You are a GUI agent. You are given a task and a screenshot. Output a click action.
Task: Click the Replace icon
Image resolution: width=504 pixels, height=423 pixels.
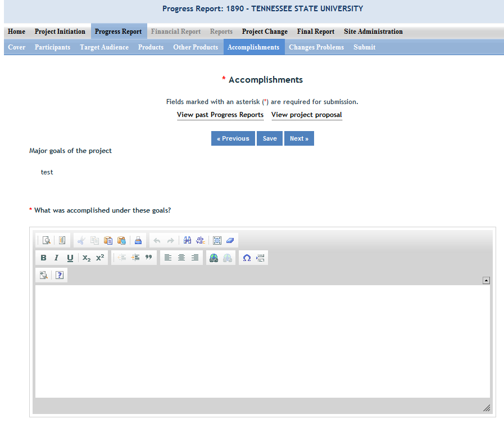(201, 240)
